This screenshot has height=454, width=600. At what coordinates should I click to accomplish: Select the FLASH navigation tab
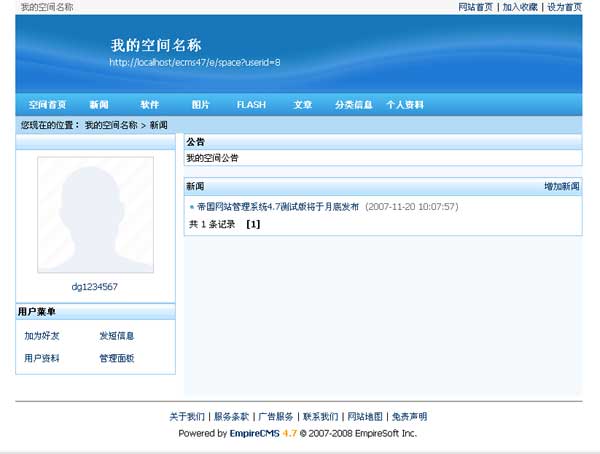tap(251, 105)
